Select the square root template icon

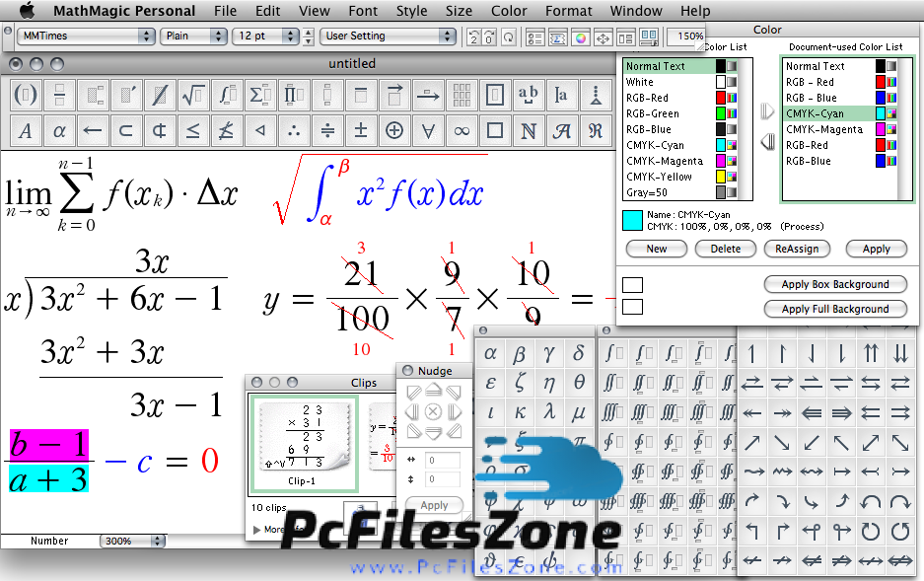coord(193,96)
